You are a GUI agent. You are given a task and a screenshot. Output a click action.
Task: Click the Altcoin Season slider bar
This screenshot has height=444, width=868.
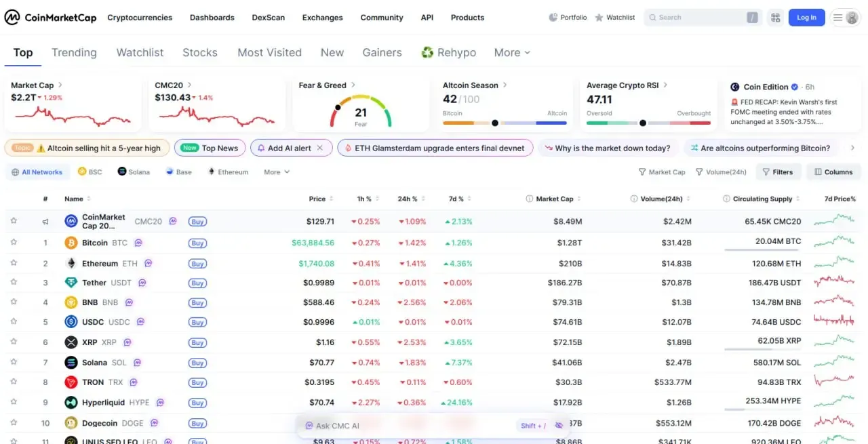[505, 123]
